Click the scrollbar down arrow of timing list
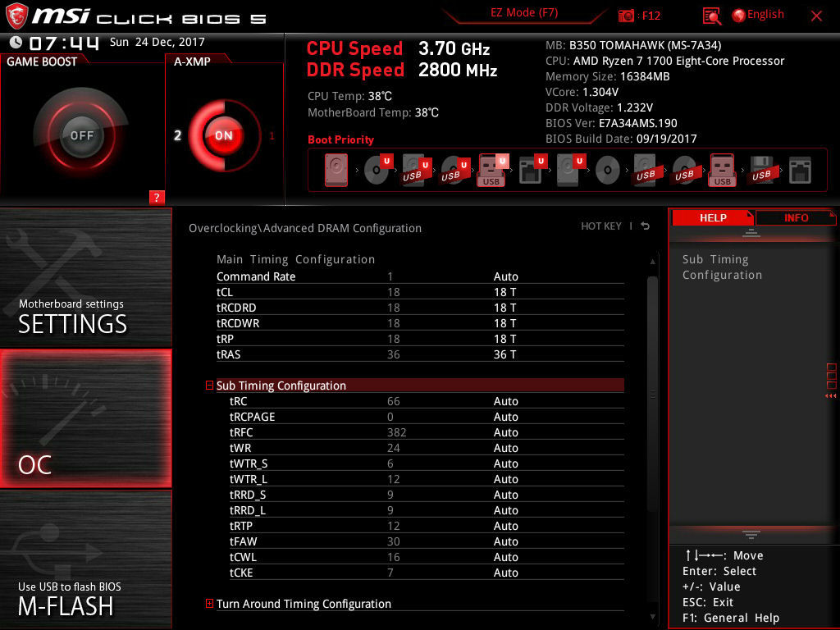Image resolution: width=840 pixels, height=630 pixels. [652, 617]
